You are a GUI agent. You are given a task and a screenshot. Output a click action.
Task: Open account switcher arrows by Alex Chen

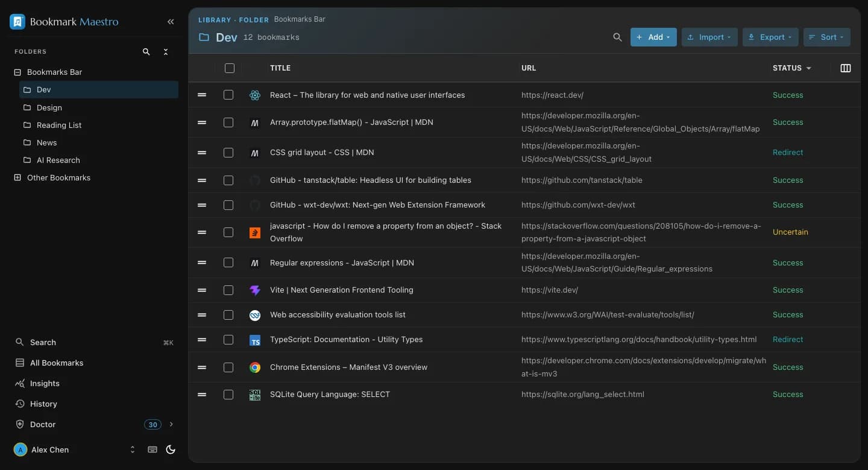(133, 449)
